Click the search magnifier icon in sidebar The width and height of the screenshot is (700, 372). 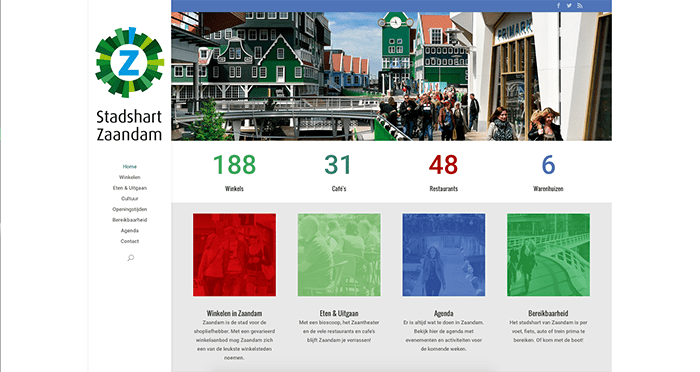click(x=130, y=258)
